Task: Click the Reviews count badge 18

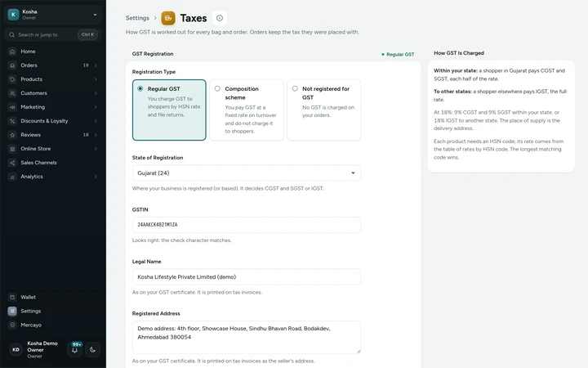Action: pos(86,135)
